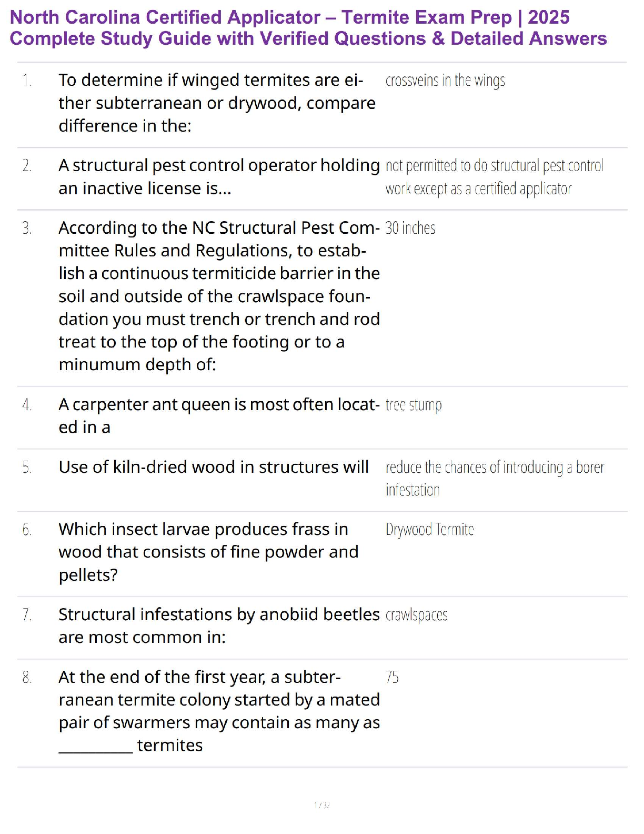
Task: Select answer about reducing borer infestation
Action: [x=494, y=478]
